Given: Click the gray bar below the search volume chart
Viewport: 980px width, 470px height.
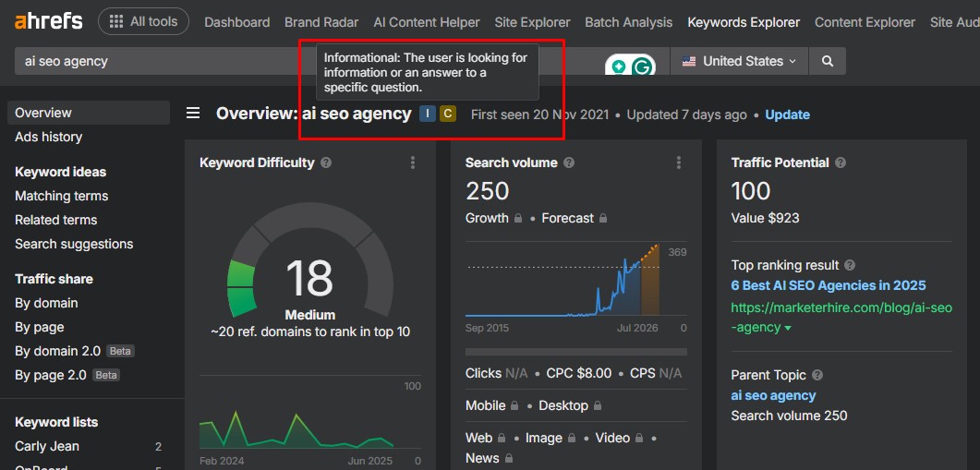Looking at the screenshot, I should (x=576, y=352).
